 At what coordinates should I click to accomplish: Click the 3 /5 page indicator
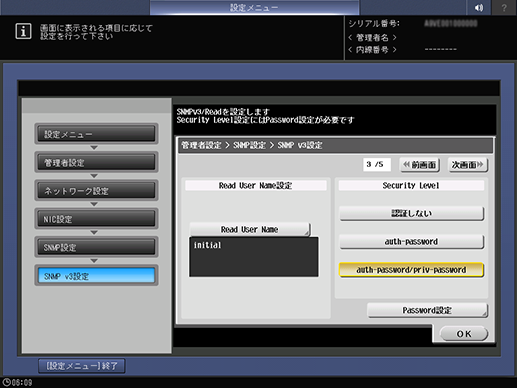[377, 164]
